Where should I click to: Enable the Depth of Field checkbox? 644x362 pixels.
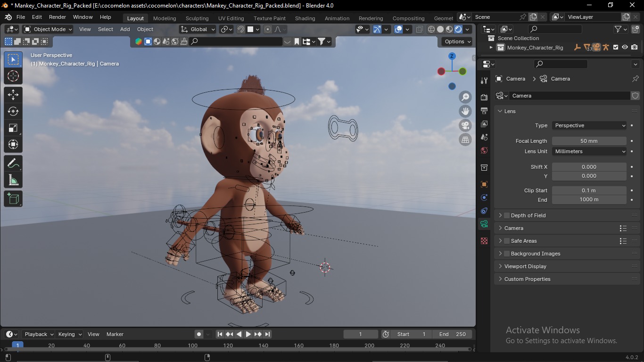click(507, 215)
